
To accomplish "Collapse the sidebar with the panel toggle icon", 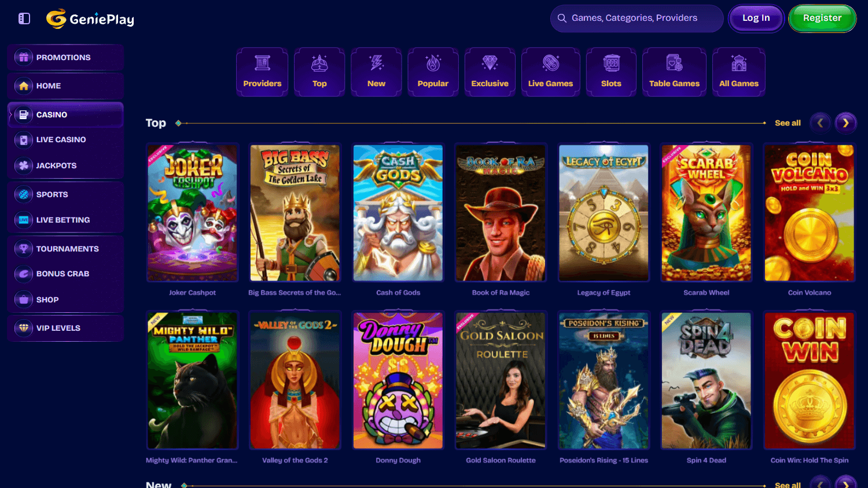I will (x=24, y=19).
